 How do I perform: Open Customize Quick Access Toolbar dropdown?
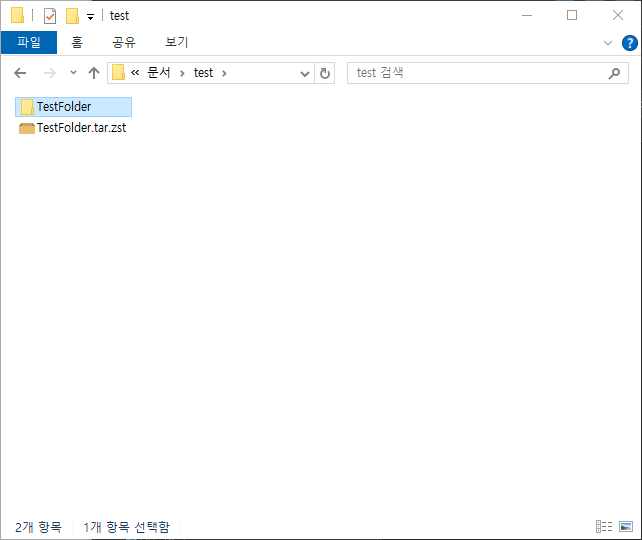coord(90,17)
